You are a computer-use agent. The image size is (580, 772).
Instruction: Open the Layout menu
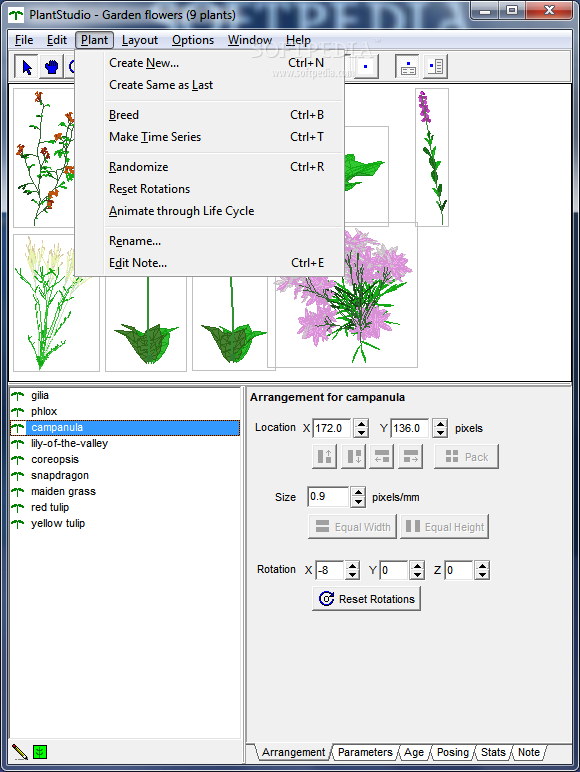pos(140,40)
